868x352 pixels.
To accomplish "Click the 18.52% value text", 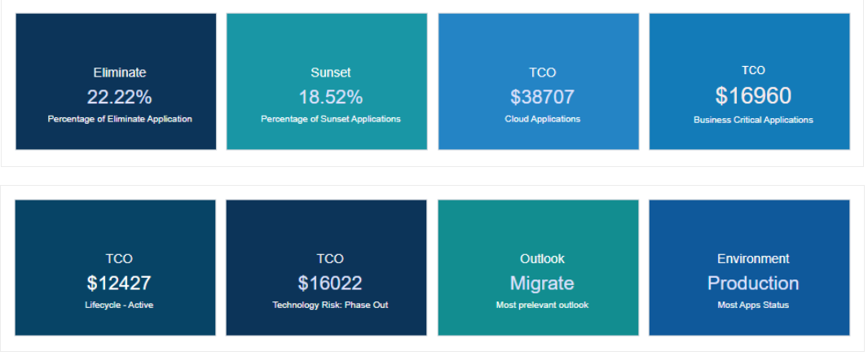I will [x=330, y=98].
